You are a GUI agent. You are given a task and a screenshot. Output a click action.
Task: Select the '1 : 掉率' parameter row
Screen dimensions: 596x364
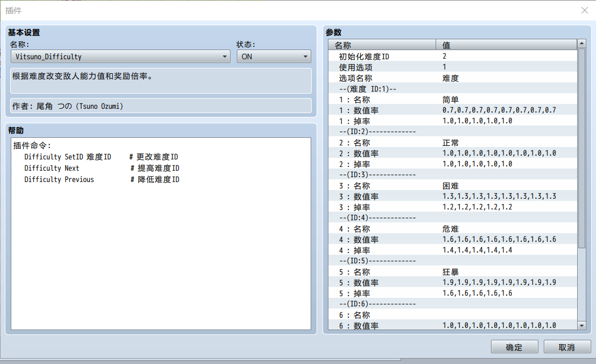click(x=453, y=121)
